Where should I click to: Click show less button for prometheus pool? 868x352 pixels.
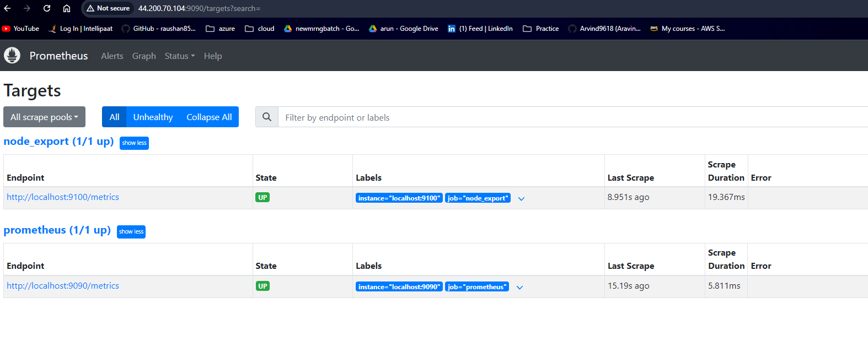click(x=131, y=232)
